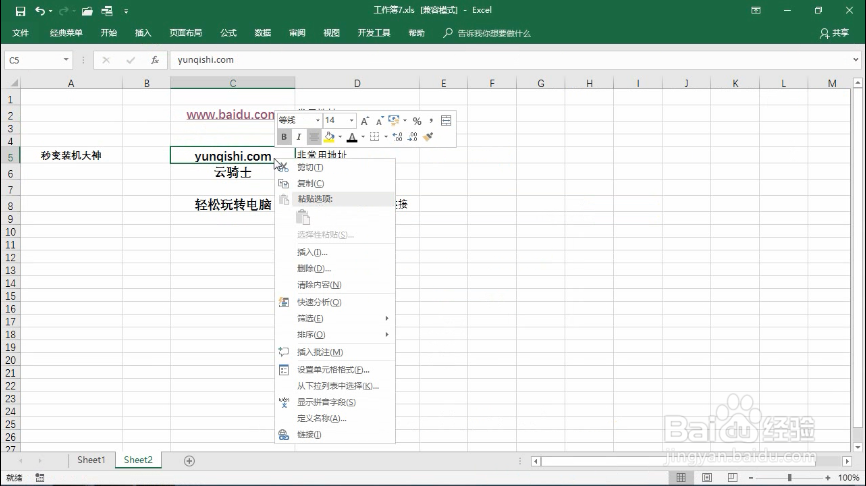Apply black font color in mini toolbar
The height and width of the screenshot is (486, 866).
[352, 137]
